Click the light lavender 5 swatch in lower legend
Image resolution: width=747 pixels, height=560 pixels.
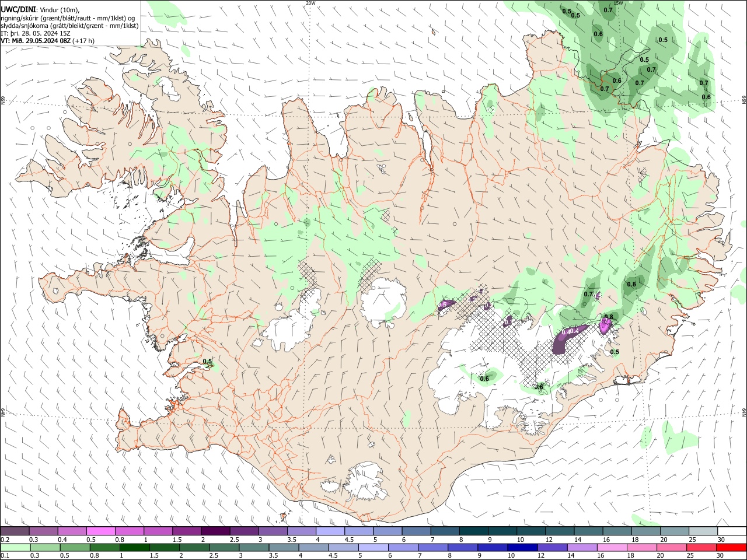372,548
